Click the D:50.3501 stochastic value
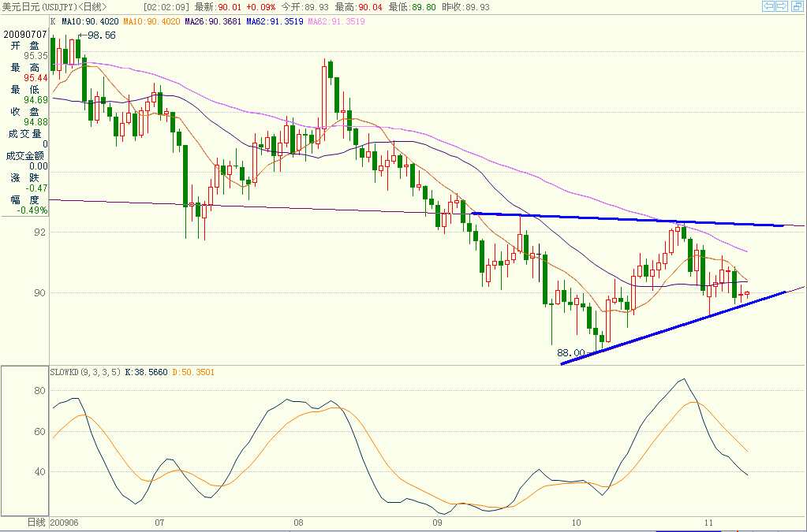Viewport: 807px width, 532px height. pos(193,372)
